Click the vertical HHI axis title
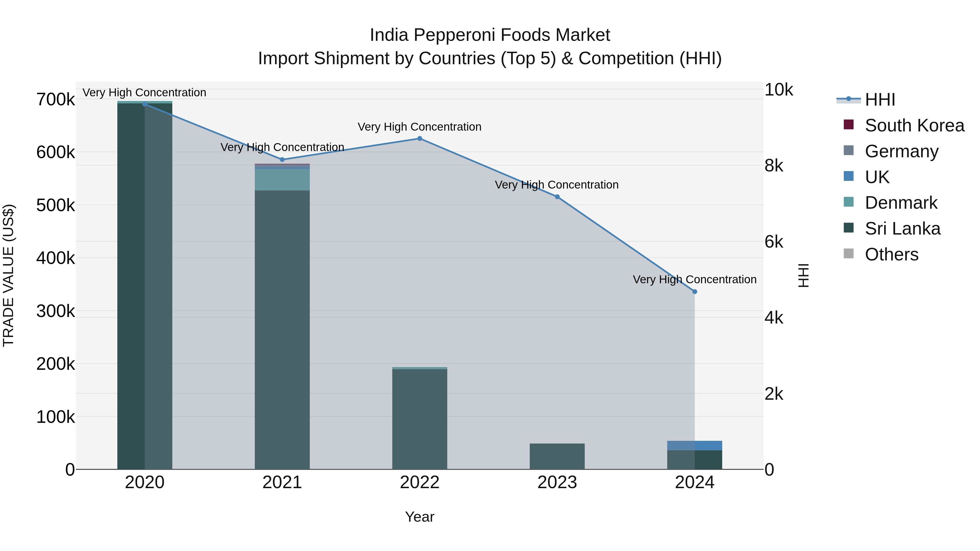Image resolution: width=980 pixels, height=551 pixels. coord(804,275)
